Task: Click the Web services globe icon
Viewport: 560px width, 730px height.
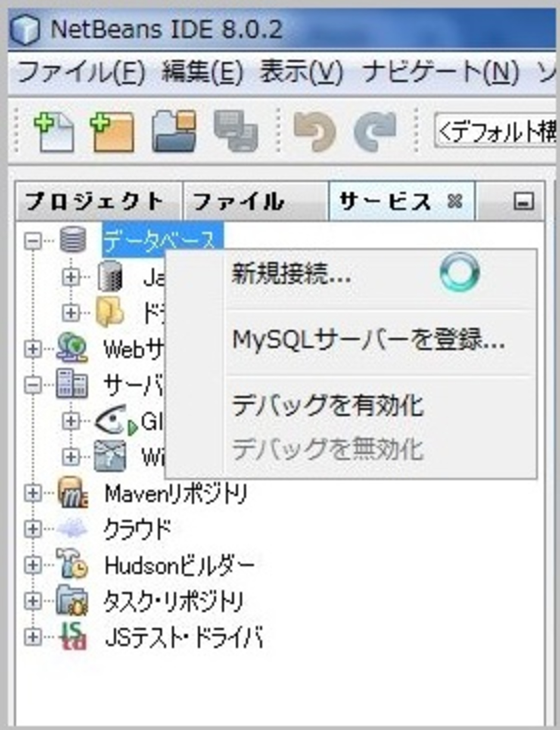Action: 72,348
